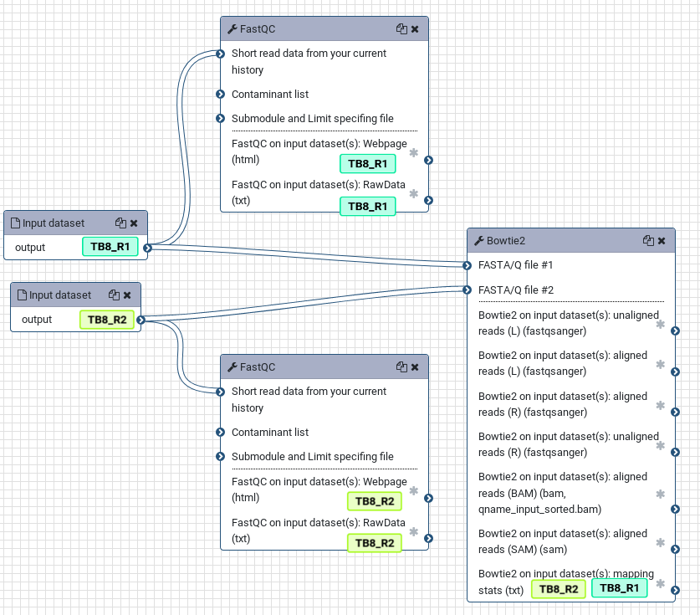Remove the top FastQC node with its X icon
Screen dimensions: 700x615
click(x=415, y=29)
